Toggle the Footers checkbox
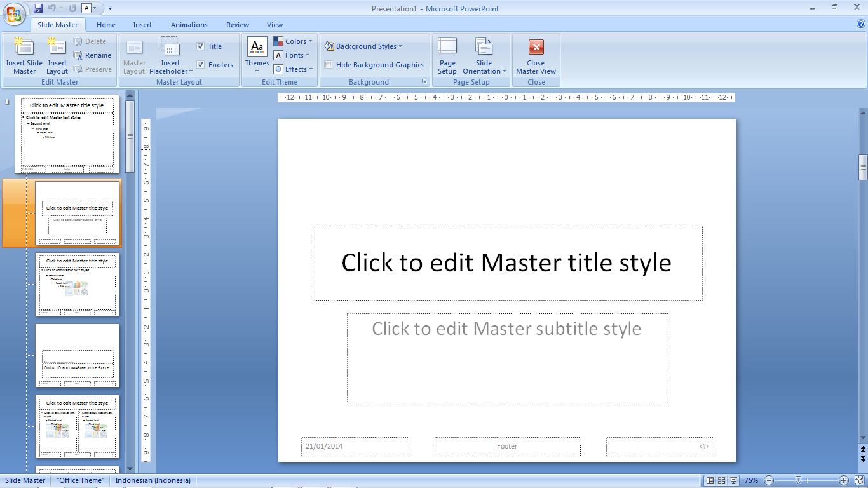This screenshot has height=488, width=868. click(200, 65)
